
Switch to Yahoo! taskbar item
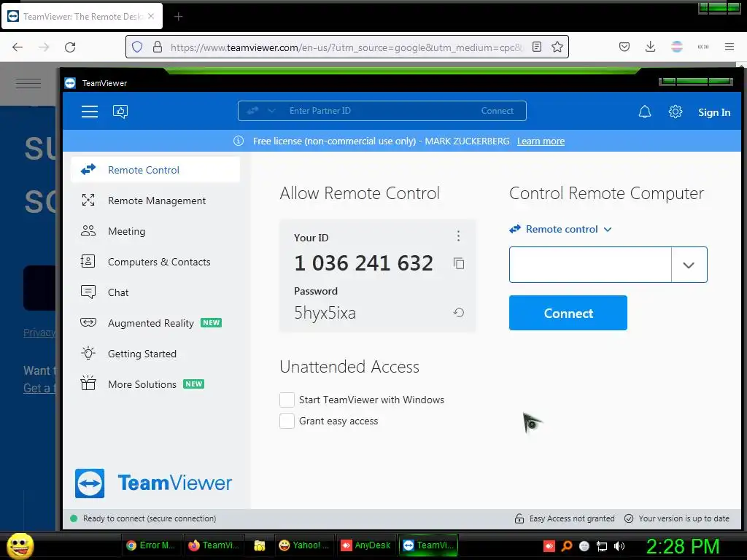(x=304, y=545)
